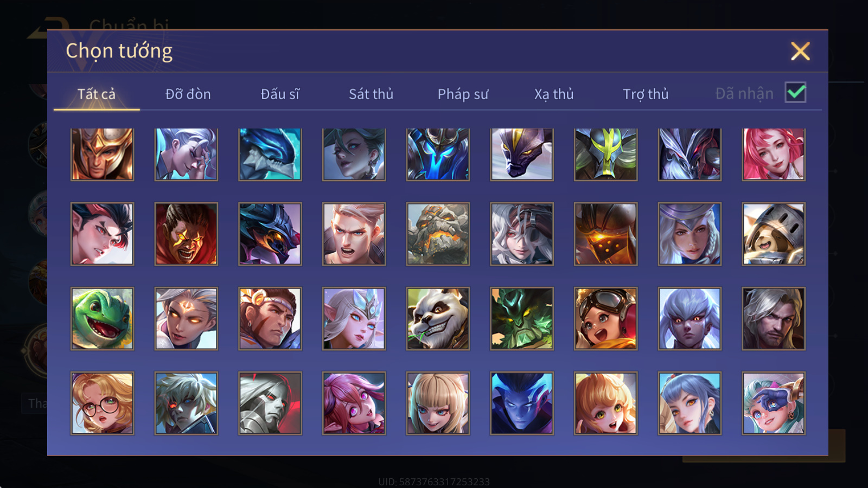868x488 pixels.
Task: Select the Tất cả tab
Action: [x=97, y=94]
